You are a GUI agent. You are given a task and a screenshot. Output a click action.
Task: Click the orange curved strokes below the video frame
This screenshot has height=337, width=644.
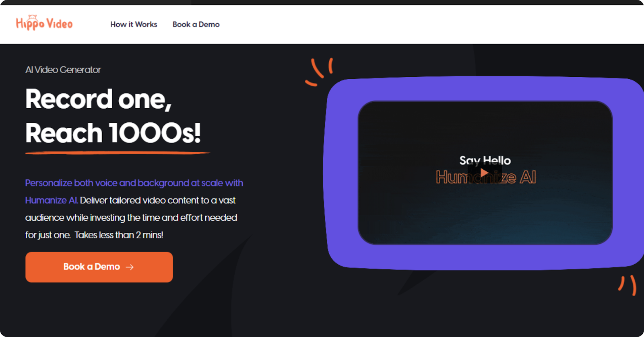pyautogui.click(x=628, y=285)
